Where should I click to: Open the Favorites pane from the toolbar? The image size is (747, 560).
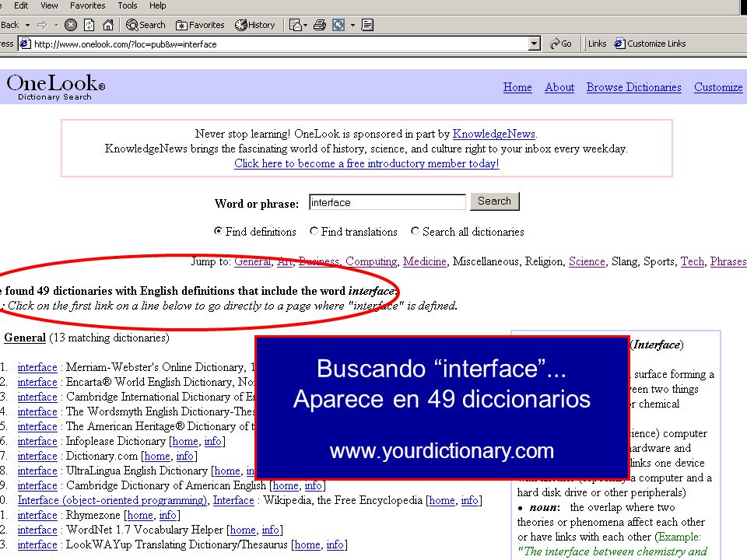click(x=200, y=25)
